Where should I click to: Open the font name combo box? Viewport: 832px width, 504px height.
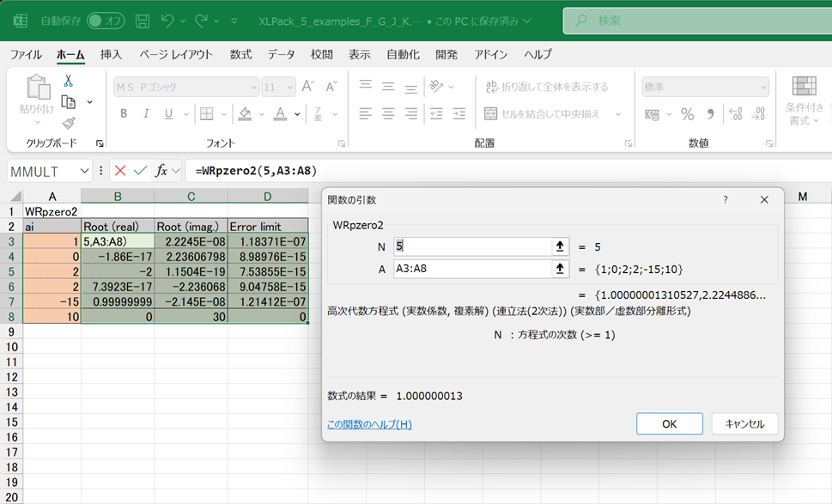pyautogui.click(x=186, y=87)
